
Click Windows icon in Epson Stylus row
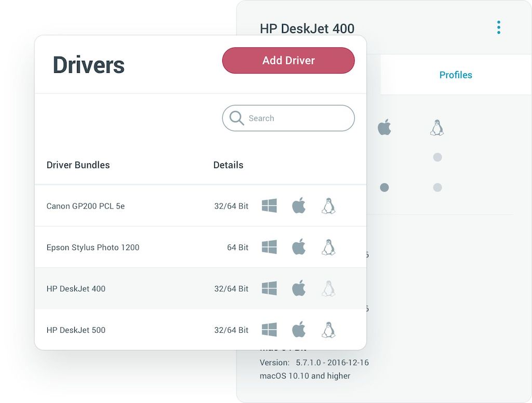click(270, 247)
